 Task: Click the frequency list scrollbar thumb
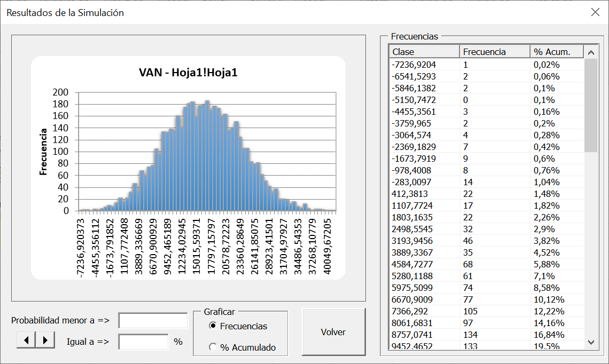coord(591,105)
